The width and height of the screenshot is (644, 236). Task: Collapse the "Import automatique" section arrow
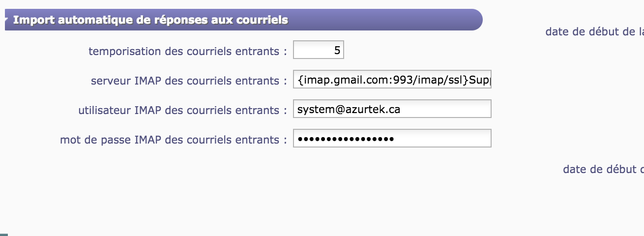point(6,20)
